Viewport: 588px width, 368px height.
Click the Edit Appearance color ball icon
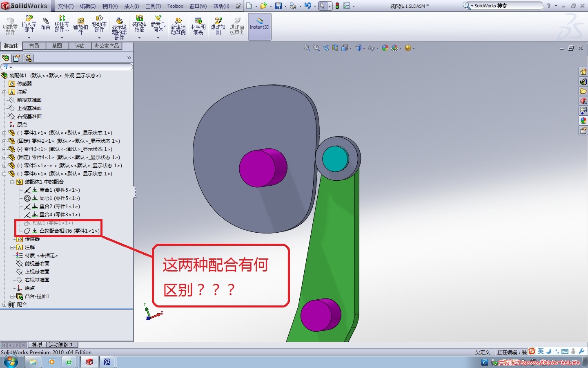tap(385, 48)
